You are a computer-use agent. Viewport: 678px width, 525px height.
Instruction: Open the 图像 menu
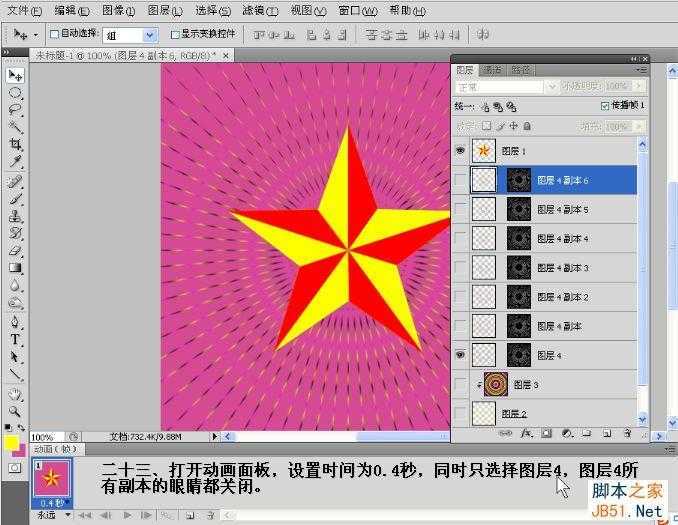118,10
